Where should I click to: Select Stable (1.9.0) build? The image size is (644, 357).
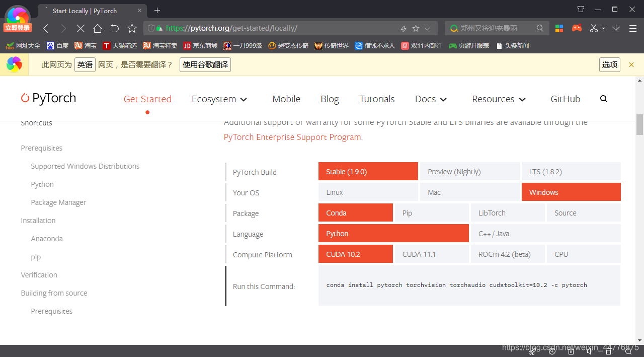[x=368, y=171]
